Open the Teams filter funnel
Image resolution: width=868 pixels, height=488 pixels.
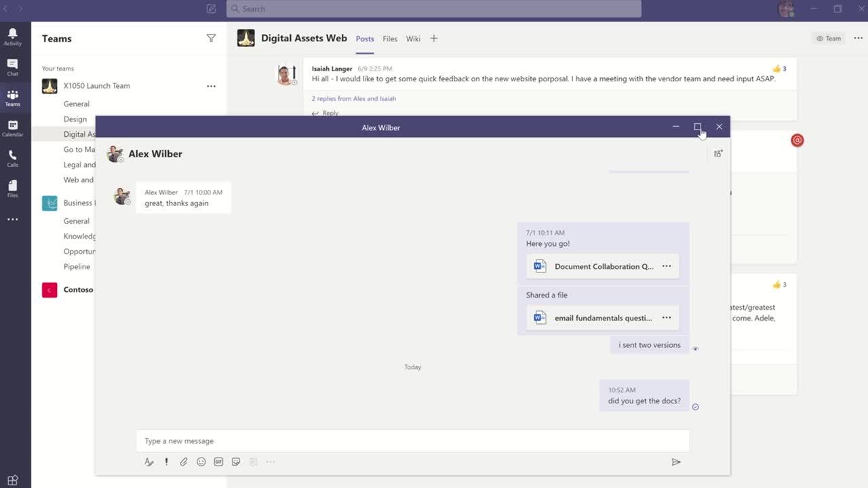click(211, 39)
